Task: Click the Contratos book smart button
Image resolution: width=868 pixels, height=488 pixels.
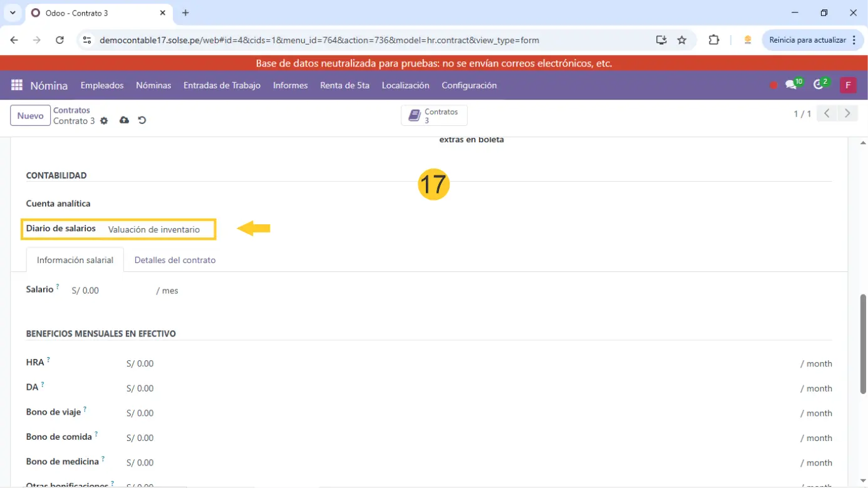Action: click(x=434, y=116)
